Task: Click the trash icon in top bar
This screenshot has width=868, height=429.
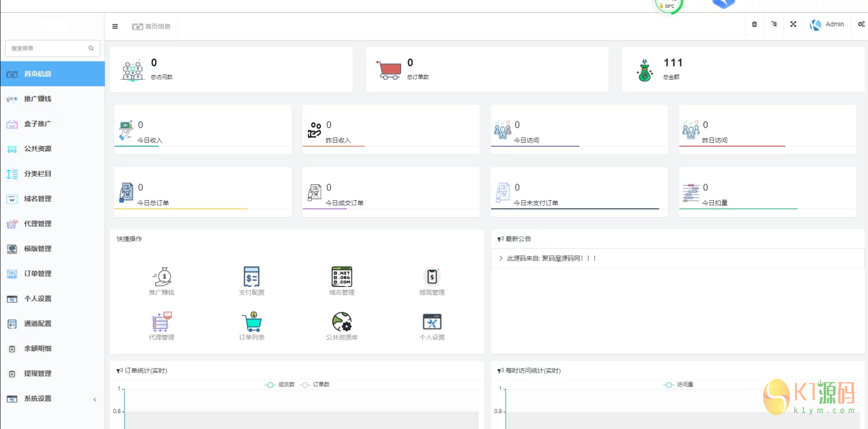Action: click(754, 24)
